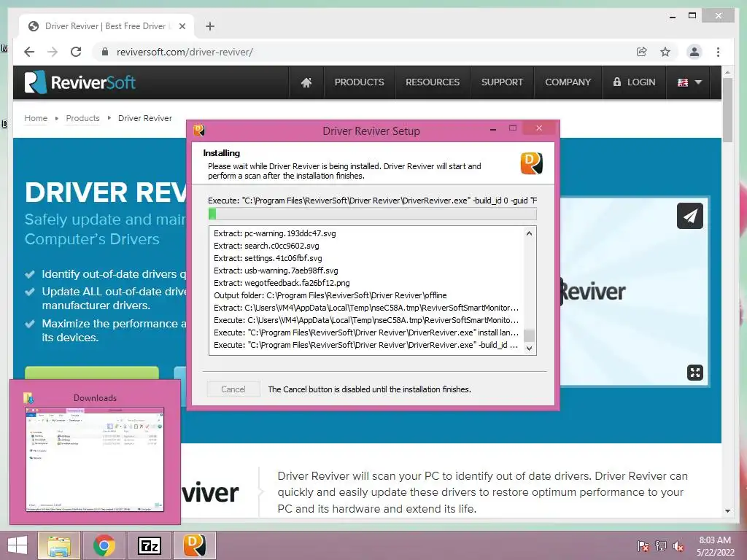Click the Downloads window preview thumbnail
747x560 pixels.
[95, 459]
